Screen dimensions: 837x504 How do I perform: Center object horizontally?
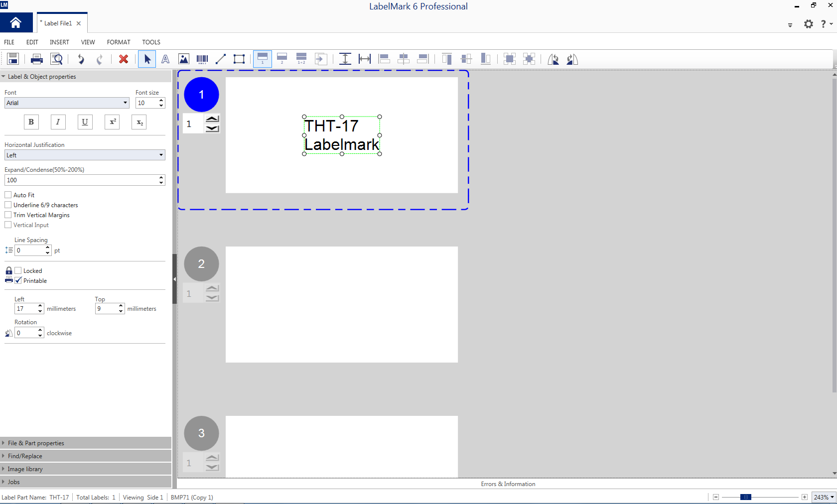point(404,59)
